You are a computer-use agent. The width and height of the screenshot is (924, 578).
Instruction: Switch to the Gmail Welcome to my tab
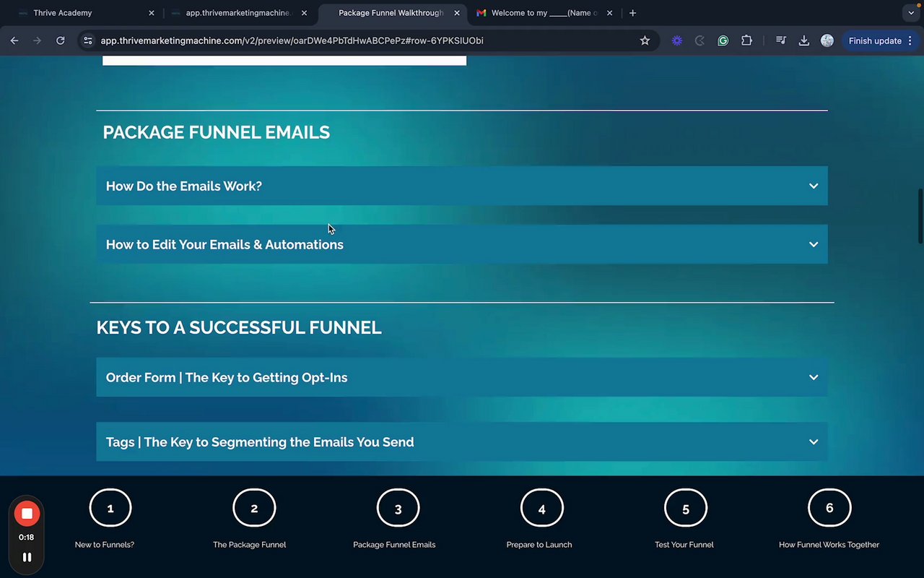tap(545, 13)
